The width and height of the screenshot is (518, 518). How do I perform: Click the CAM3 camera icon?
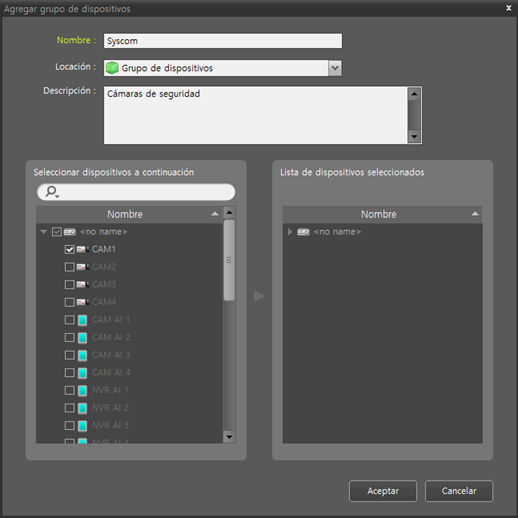pos(82,284)
